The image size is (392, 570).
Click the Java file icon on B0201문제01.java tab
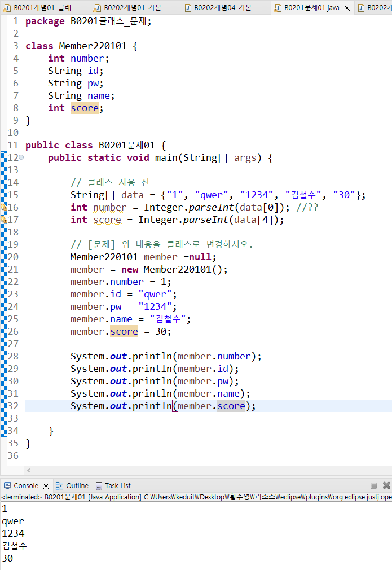click(x=278, y=8)
